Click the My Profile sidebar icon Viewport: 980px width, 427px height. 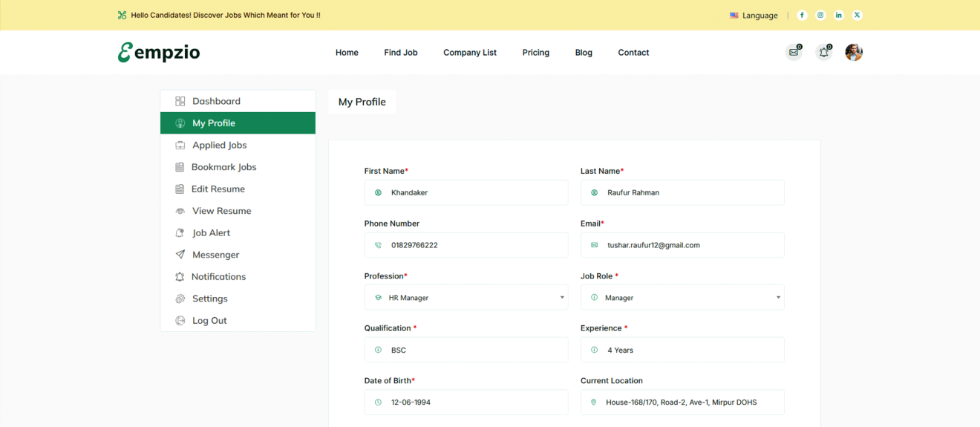[x=180, y=123]
